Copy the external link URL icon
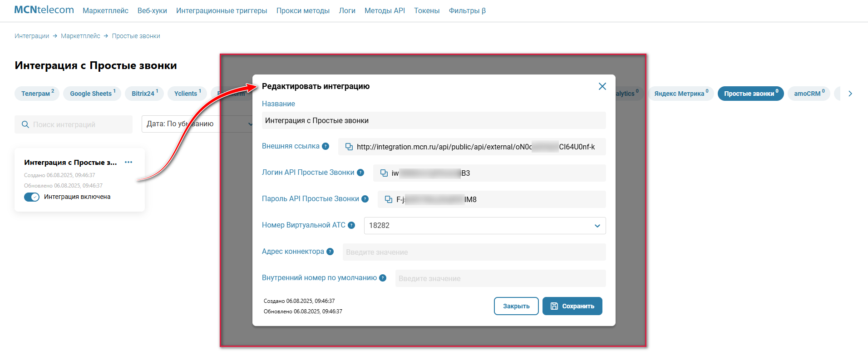The width and height of the screenshot is (868, 361). click(x=349, y=147)
